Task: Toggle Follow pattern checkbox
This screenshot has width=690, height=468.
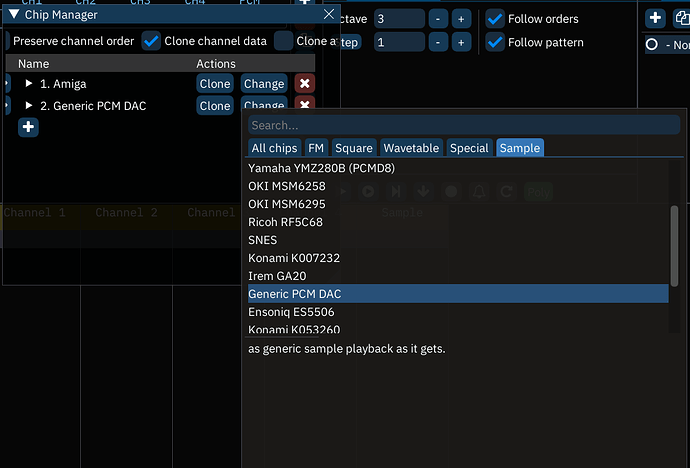Action: [x=495, y=42]
